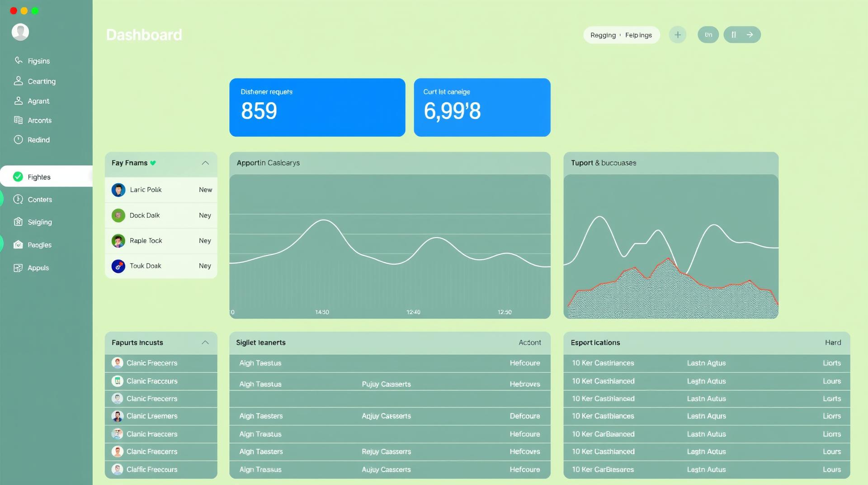The width and height of the screenshot is (868, 485).
Task: Click Lastn Aqurs cell
Action: [x=707, y=416]
